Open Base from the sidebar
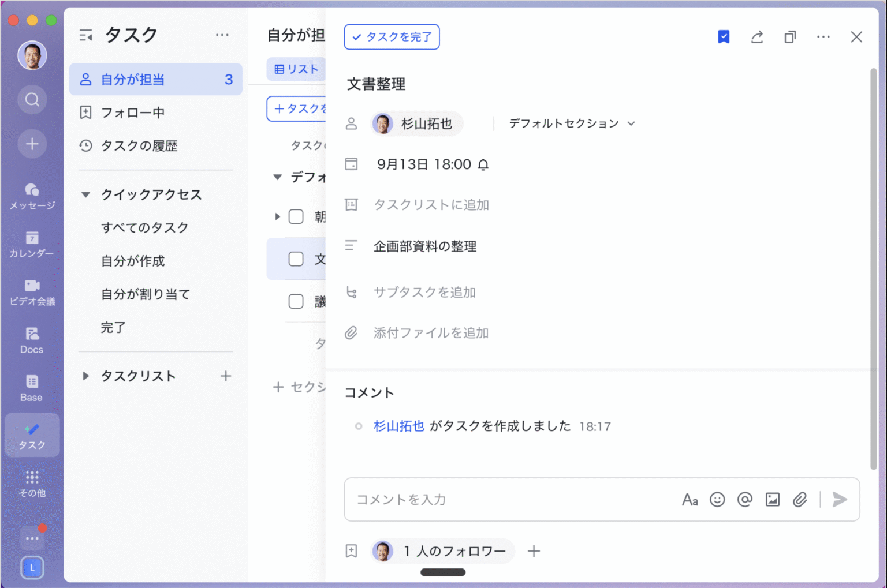The image size is (887, 588). (32, 385)
